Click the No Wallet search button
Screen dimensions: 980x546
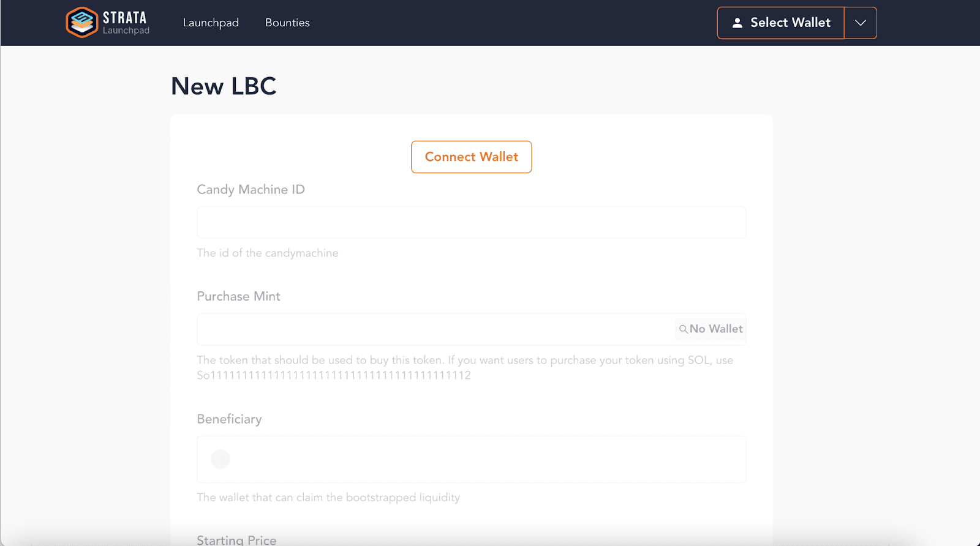(x=710, y=329)
